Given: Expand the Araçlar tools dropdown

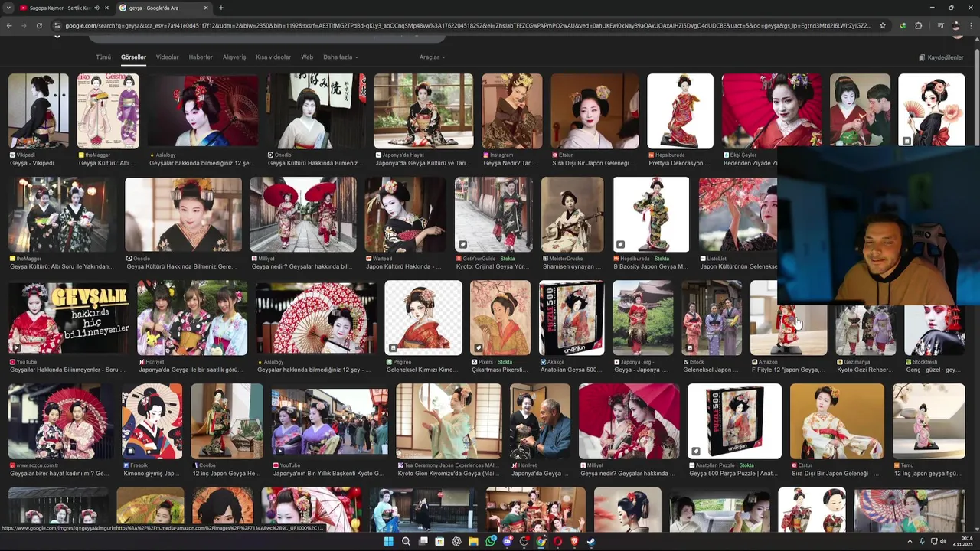Looking at the screenshot, I should (432, 57).
